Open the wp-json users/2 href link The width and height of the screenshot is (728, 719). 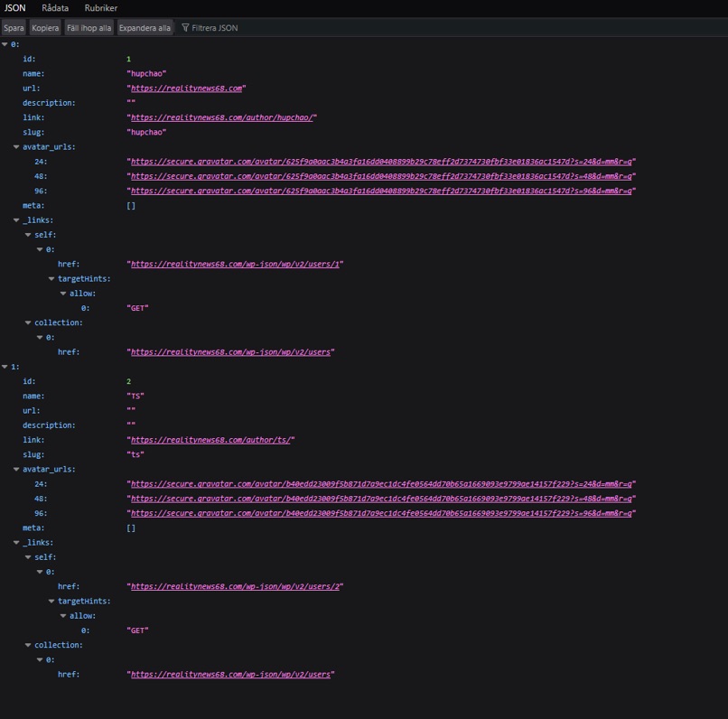(235, 586)
